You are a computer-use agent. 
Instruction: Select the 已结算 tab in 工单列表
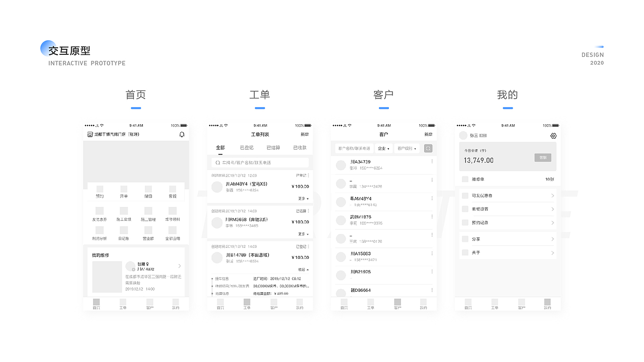click(273, 148)
